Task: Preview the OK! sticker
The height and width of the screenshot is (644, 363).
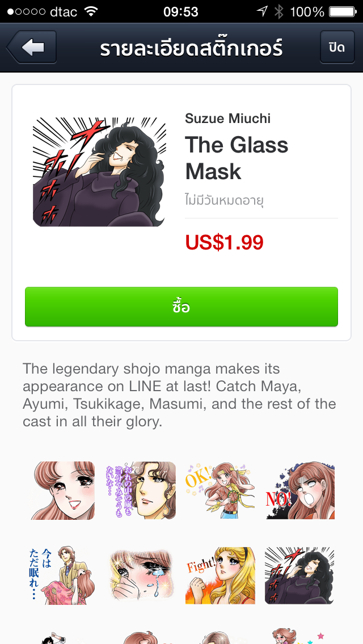Action: click(x=220, y=490)
